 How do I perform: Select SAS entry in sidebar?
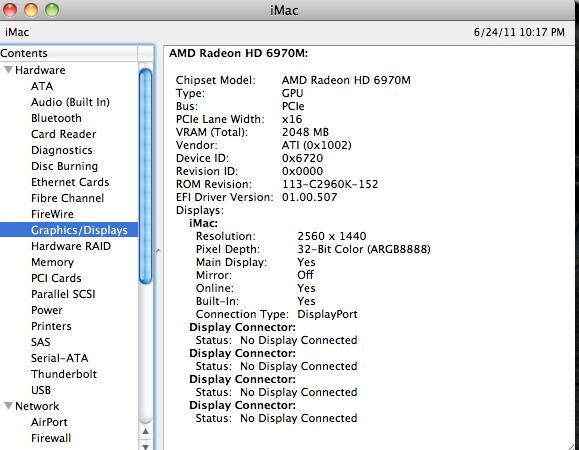[41, 342]
